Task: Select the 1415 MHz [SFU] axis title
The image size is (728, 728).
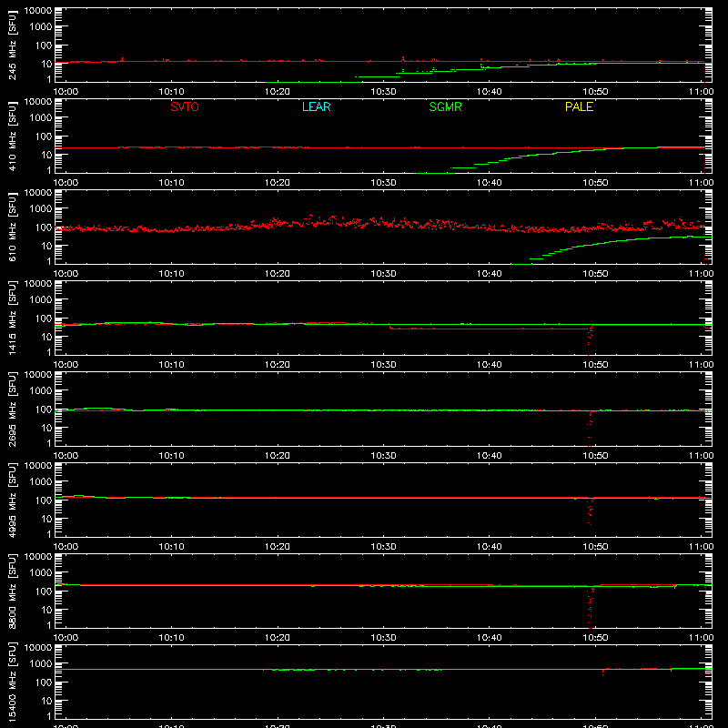Action: (x=12, y=318)
